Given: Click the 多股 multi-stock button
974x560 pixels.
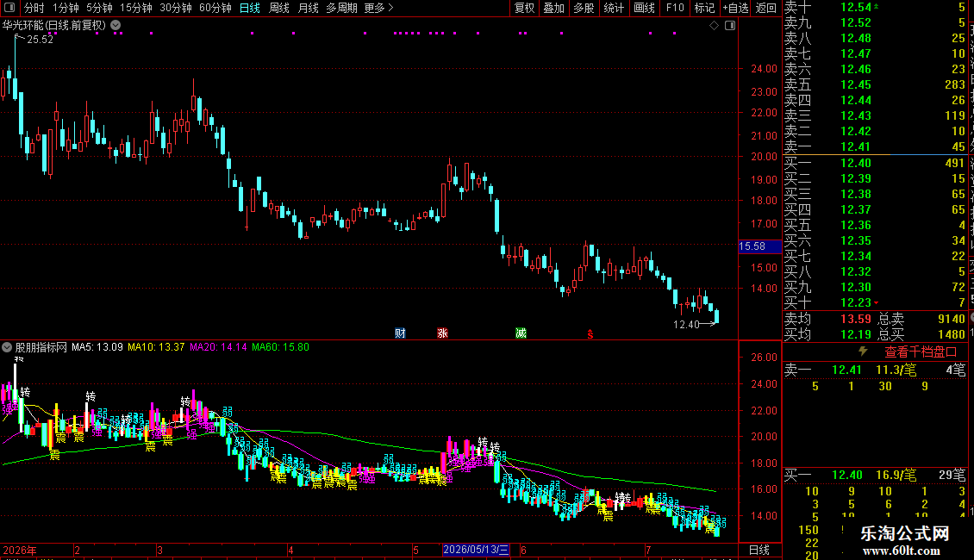Looking at the screenshot, I should tap(584, 8).
